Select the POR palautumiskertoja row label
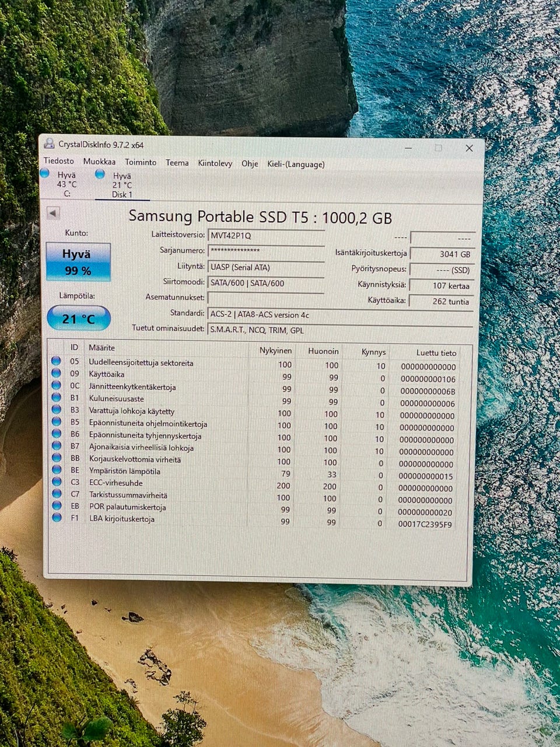The height and width of the screenshot is (747, 560). [x=127, y=507]
